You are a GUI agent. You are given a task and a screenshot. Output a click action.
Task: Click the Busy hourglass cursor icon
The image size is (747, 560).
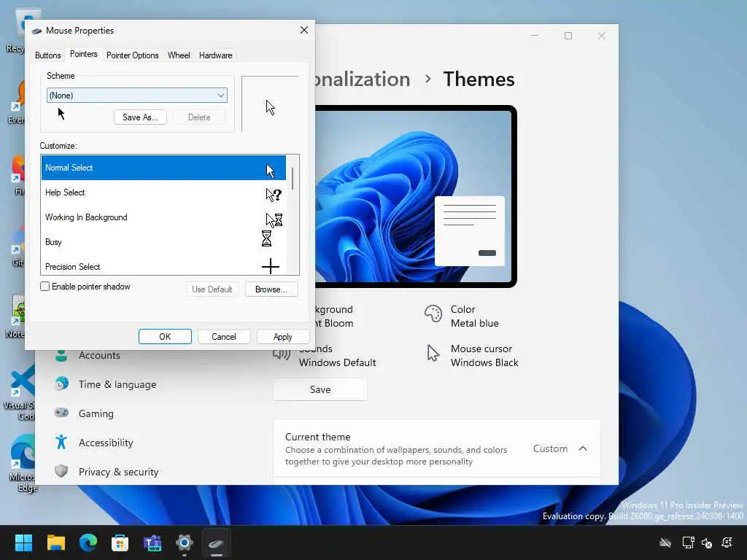click(266, 238)
